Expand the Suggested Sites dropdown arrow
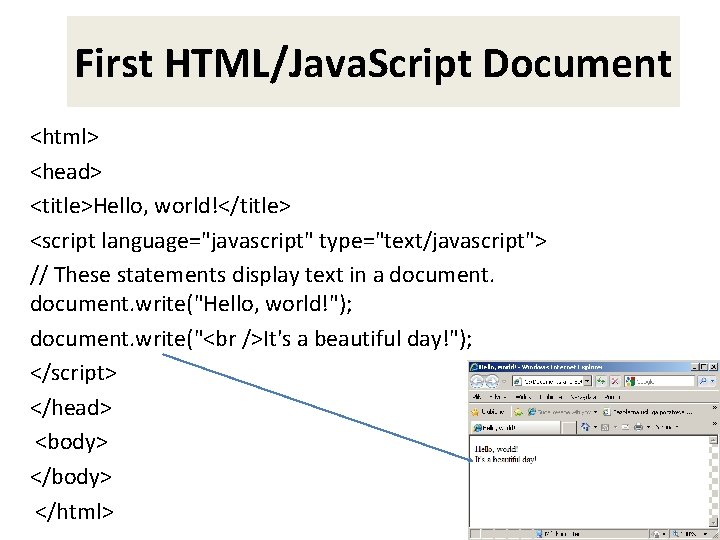This screenshot has height=540, width=720. (x=596, y=412)
